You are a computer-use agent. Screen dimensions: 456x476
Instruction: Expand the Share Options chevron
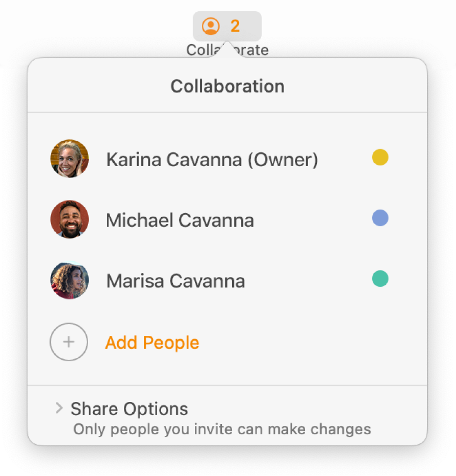[x=59, y=408]
